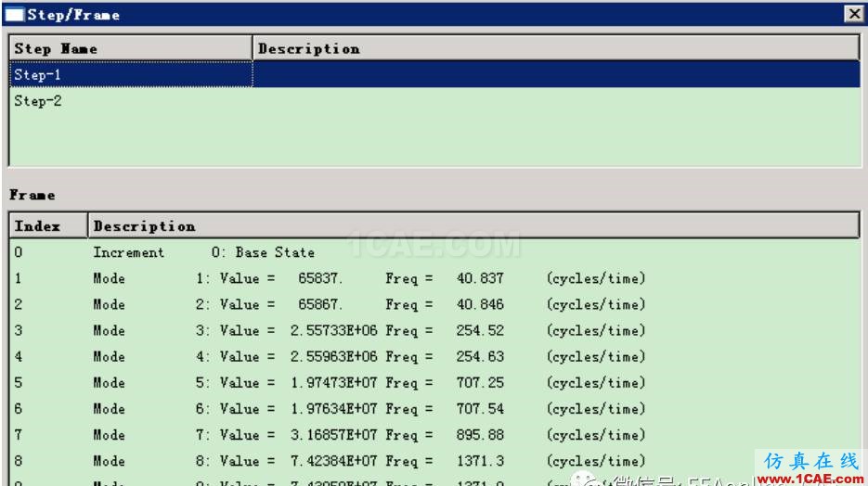Select frame 0 Increment Base State
This screenshot has width=868, height=486.
click(x=434, y=252)
